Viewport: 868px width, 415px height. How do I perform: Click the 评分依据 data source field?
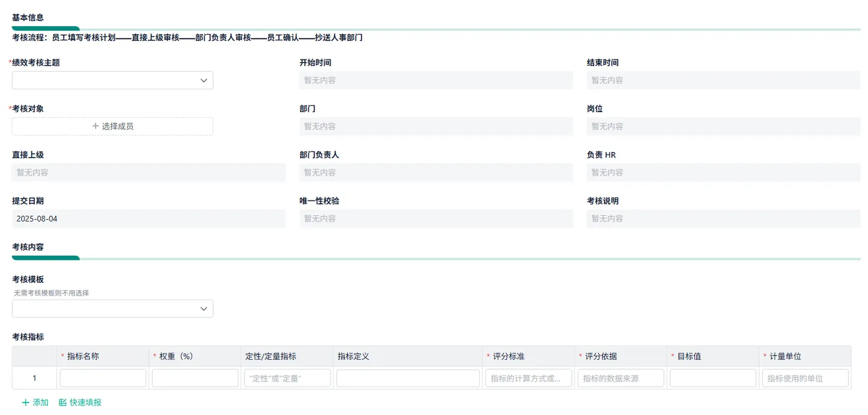click(x=621, y=378)
